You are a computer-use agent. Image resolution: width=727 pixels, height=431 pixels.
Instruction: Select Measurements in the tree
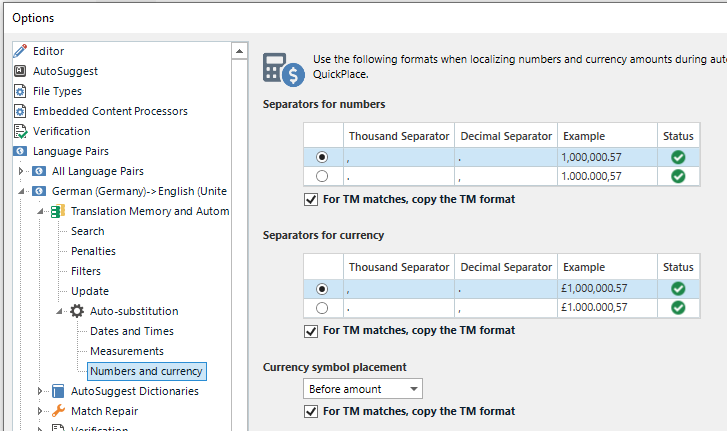coord(126,351)
